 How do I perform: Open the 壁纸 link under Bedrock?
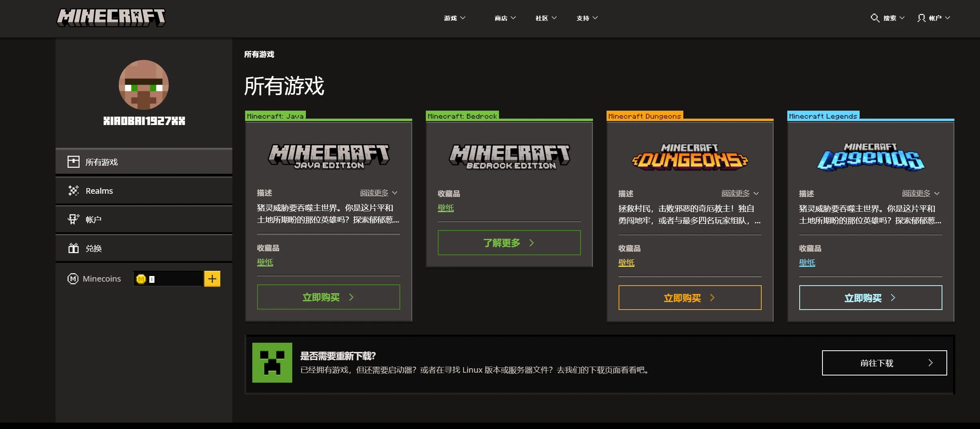(445, 208)
